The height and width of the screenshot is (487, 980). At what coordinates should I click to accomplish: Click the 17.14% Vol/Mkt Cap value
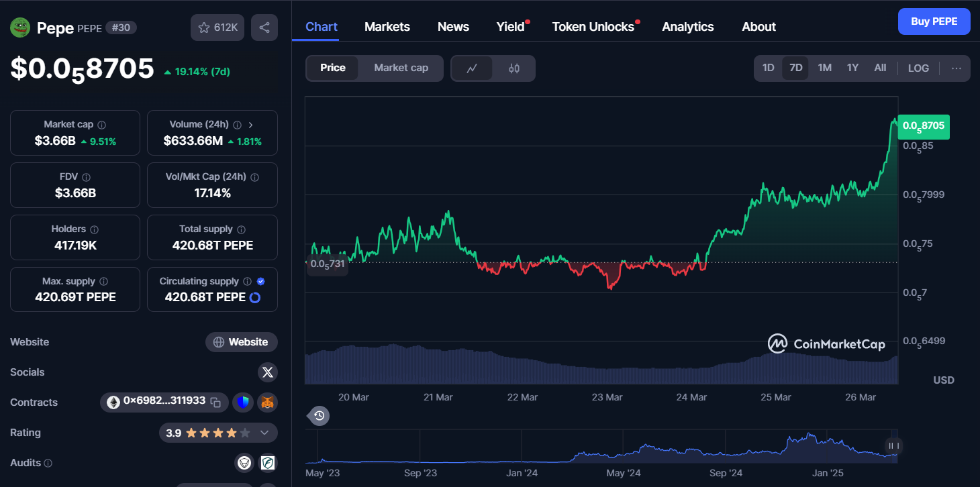click(x=212, y=193)
